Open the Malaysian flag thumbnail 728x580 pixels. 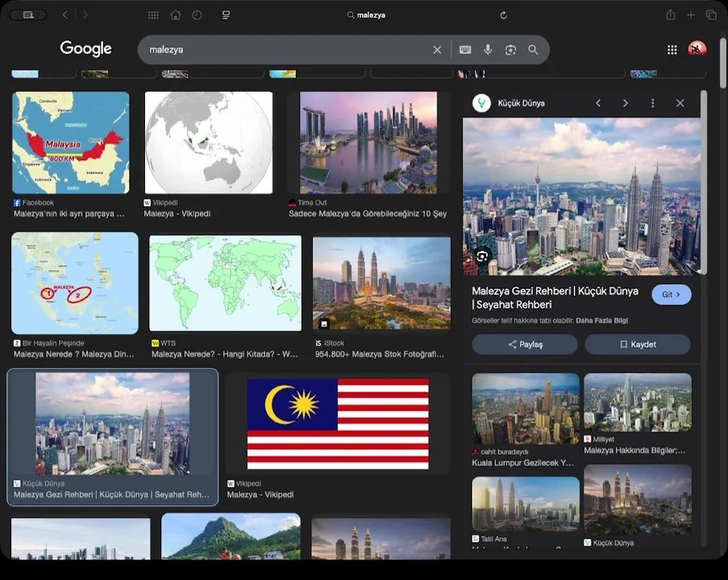click(x=338, y=424)
